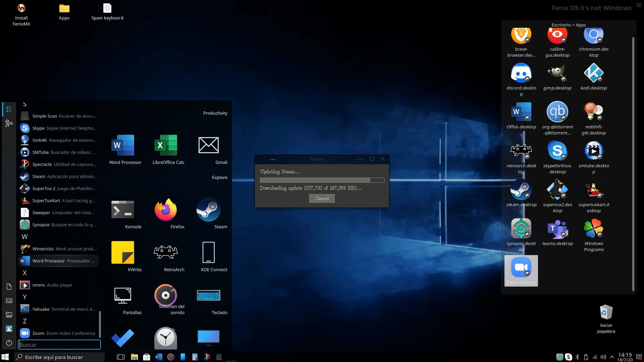
Task: Open retroarch.desktop shortcut in Apps folder
Action: click(521, 157)
